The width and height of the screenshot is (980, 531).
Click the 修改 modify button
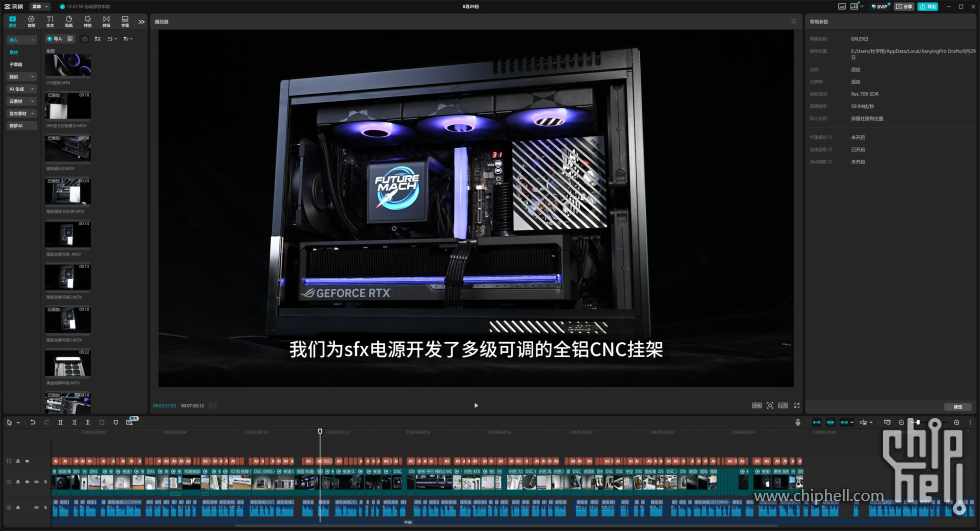[x=958, y=407]
